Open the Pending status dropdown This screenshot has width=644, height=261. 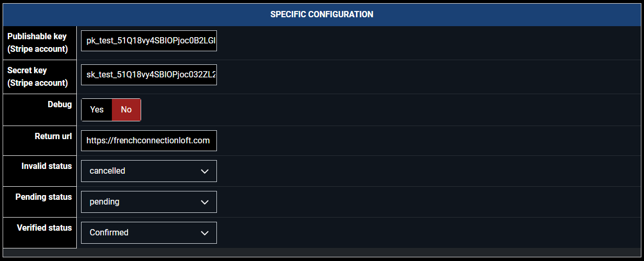148,202
